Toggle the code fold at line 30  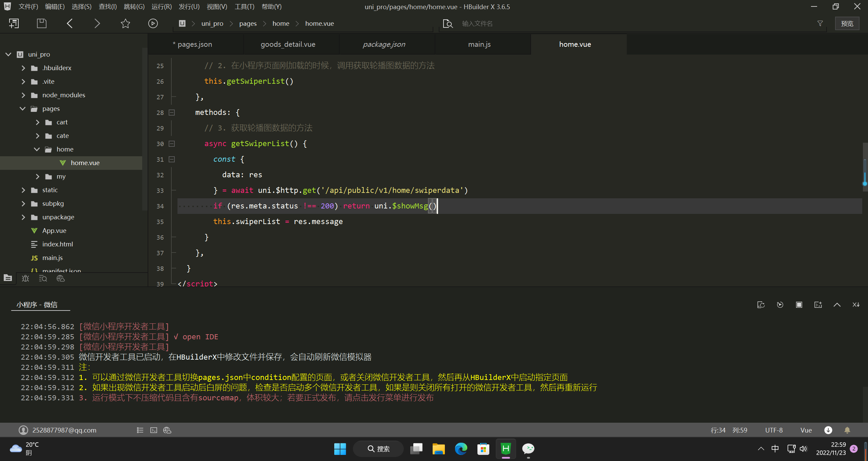(x=172, y=144)
